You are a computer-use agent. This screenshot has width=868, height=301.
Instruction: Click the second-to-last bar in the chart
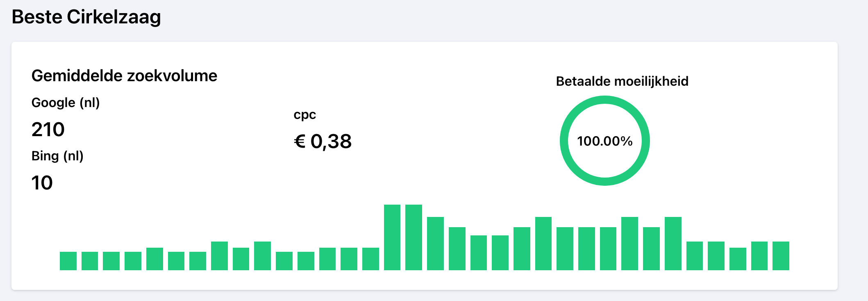pyautogui.click(x=759, y=256)
